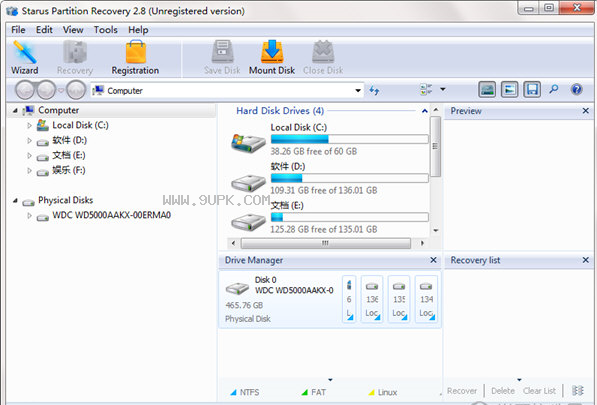Open the View menu
This screenshot has height=405, width=597.
[x=73, y=30]
